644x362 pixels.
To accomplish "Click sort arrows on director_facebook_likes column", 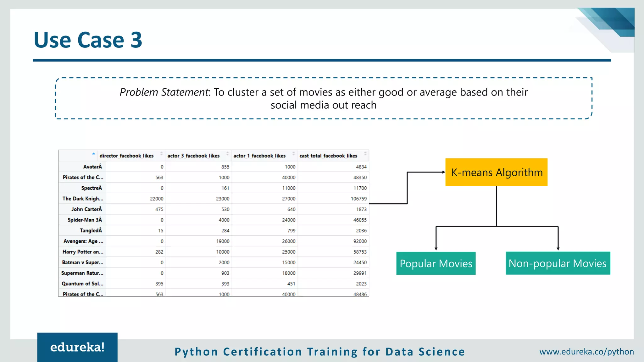I will [162, 154].
